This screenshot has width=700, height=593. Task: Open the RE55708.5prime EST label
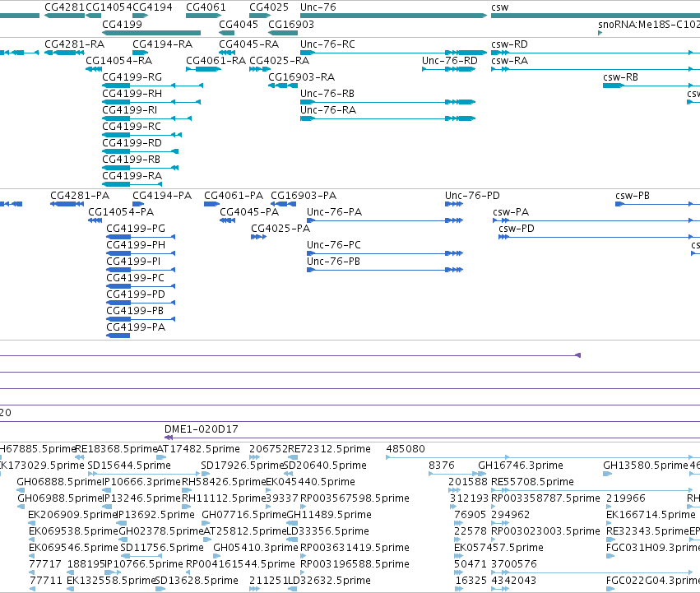532,482
